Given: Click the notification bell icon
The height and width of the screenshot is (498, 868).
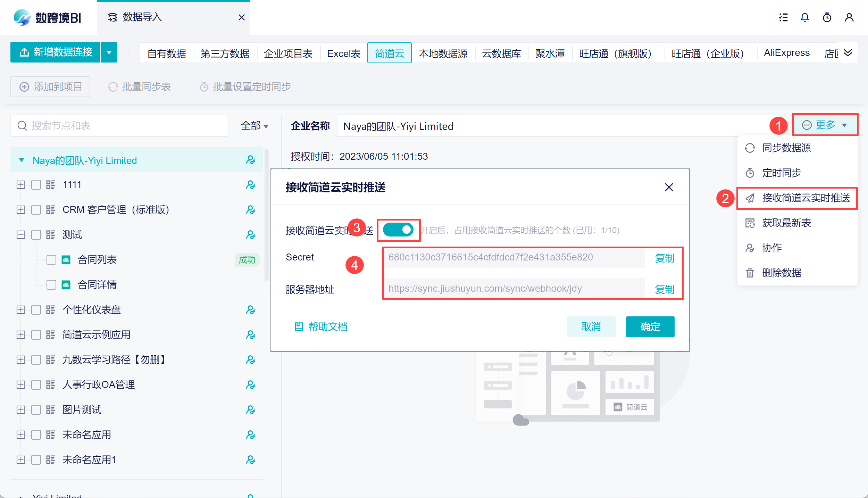Looking at the screenshot, I should (804, 17).
